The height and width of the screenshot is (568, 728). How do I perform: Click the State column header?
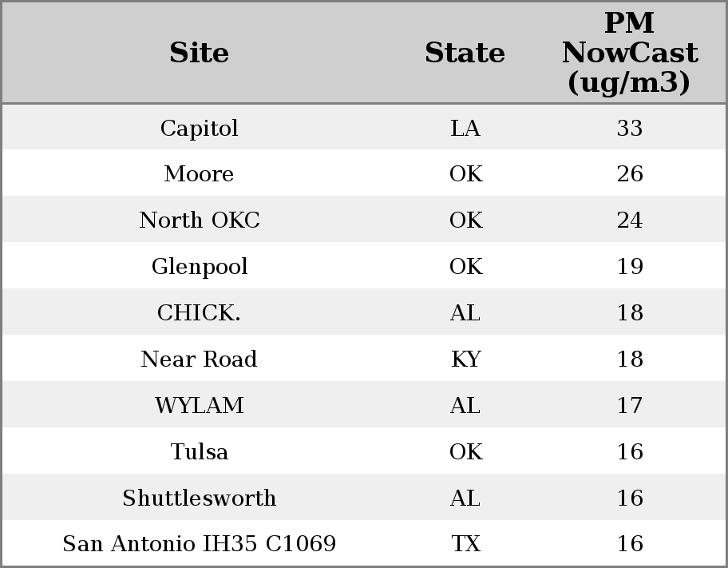(465, 53)
